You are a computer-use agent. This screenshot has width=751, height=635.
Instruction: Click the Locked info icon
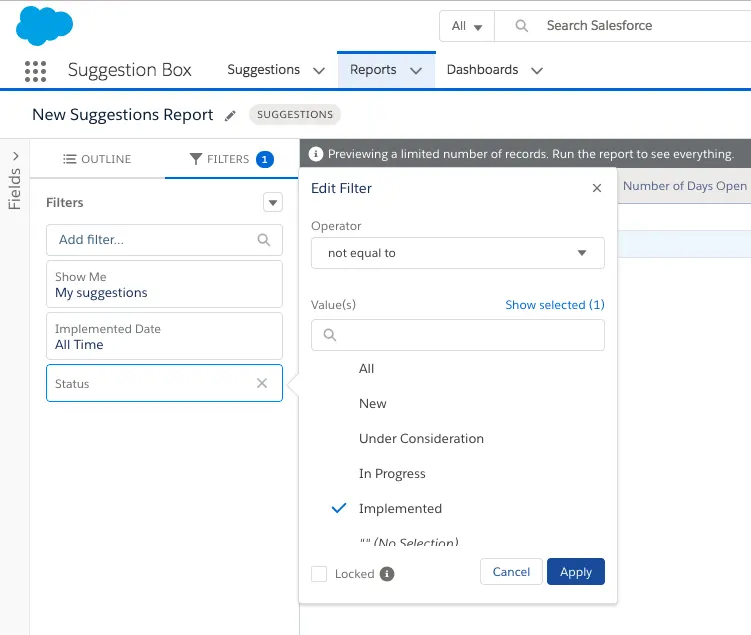387,574
